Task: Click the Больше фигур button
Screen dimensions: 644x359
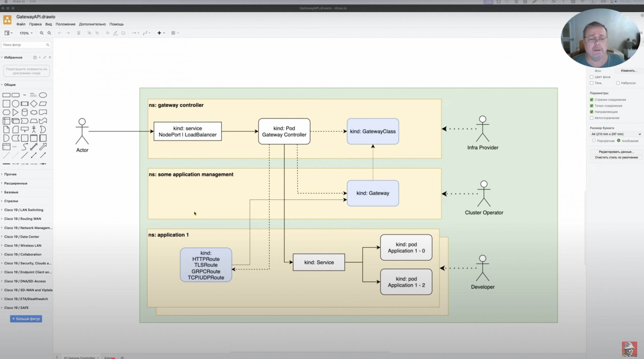Action: (x=26, y=319)
